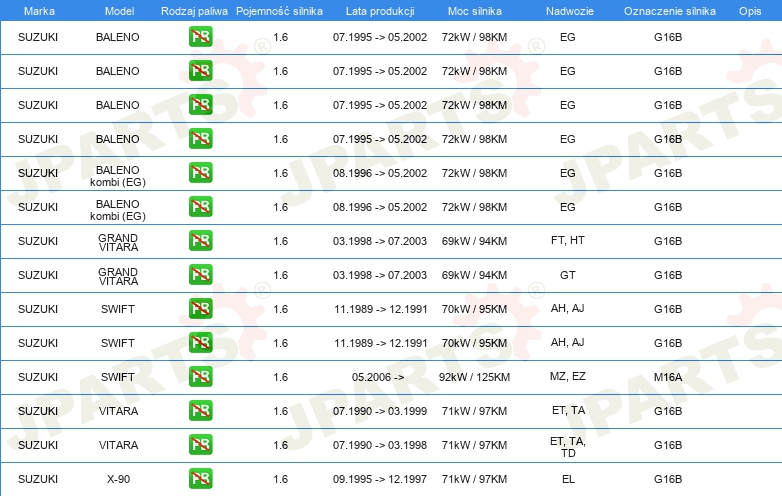Viewport: 782px width, 496px height.
Task: Select SUZUKI in the SWIFT M16A row
Action: pyautogui.click(x=38, y=377)
